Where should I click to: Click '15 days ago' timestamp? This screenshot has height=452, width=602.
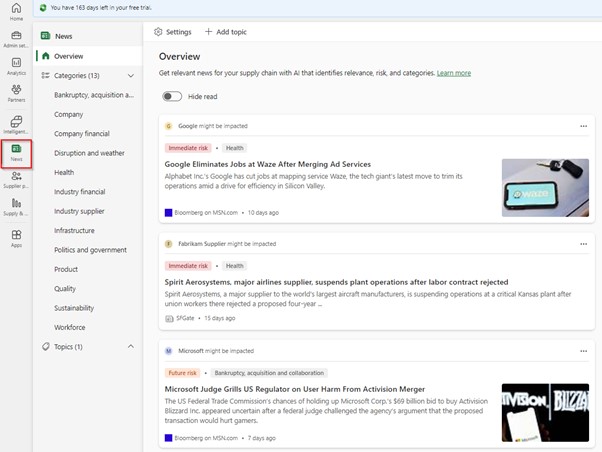pyautogui.click(x=220, y=318)
